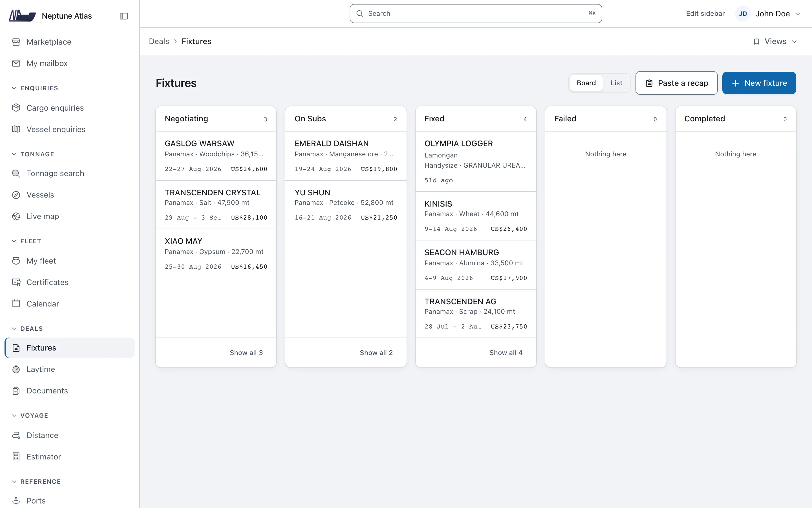Go to Deals in the breadcrumb
The image size is (812, 508).
point(159,41)
